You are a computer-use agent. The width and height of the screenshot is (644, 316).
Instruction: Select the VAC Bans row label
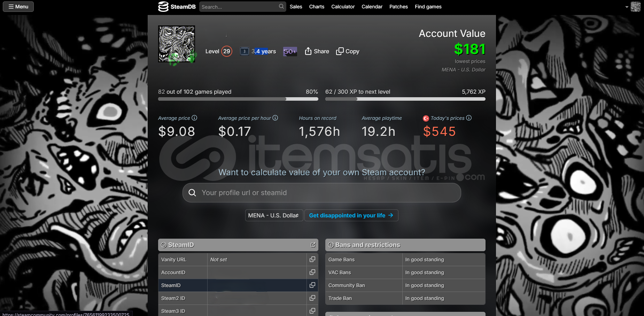(340, 272)
